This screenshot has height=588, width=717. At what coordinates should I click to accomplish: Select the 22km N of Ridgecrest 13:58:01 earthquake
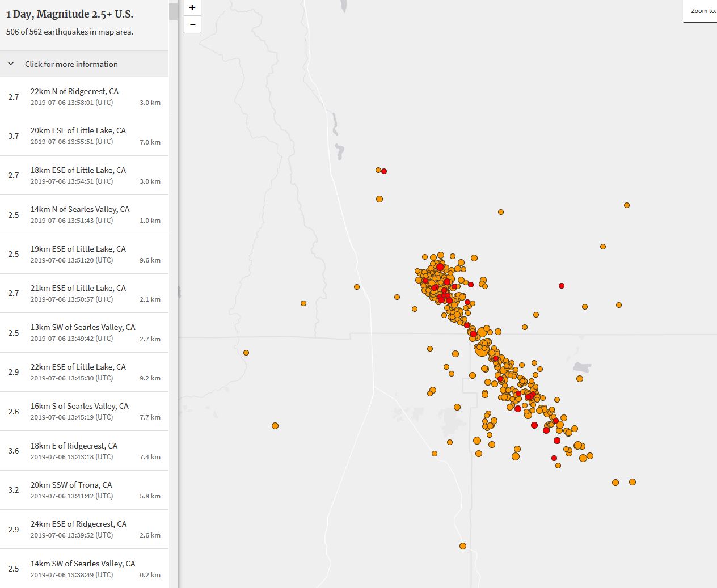tap(84, 96)
